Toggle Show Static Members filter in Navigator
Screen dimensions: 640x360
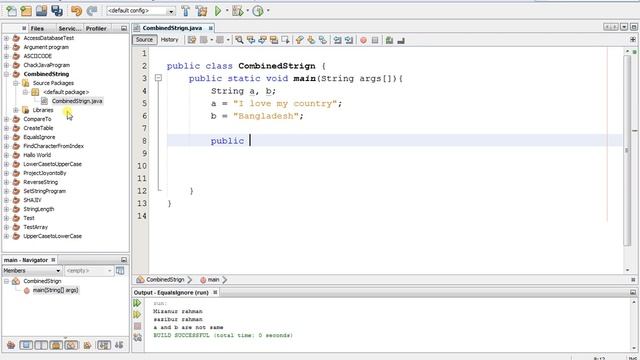[41, 345]
